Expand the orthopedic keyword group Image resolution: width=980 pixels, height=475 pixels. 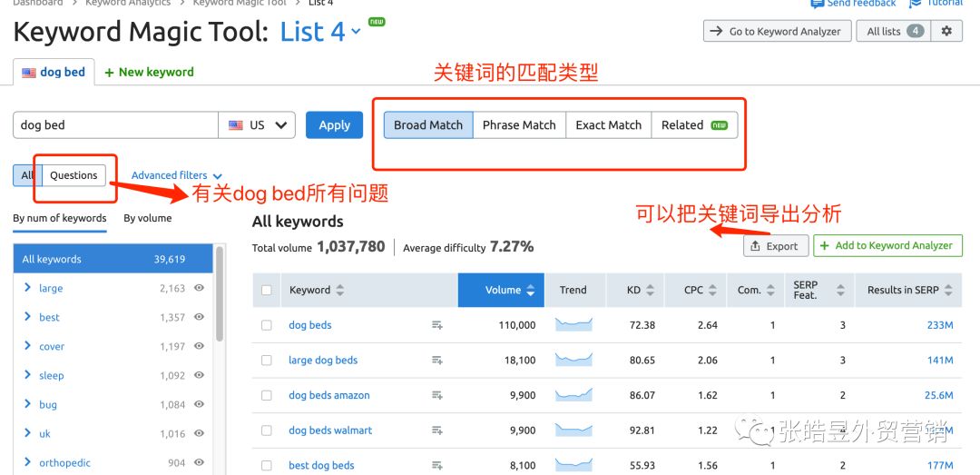pos(28,463)
